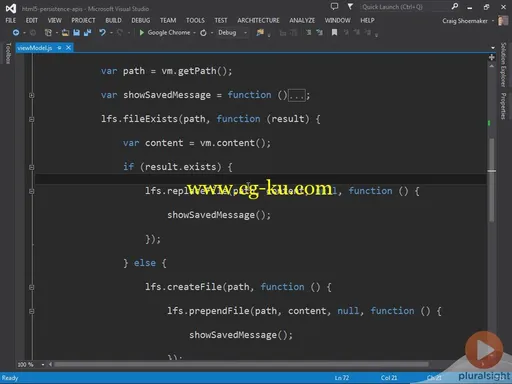512x384 pixels.
Task: Click the uncomment lines icon
Action: (319, 32)
